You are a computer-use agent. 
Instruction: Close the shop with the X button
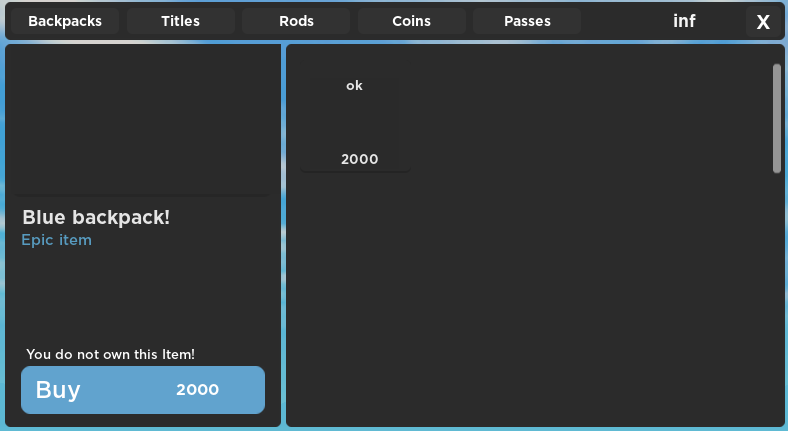[x=763, y=22]
